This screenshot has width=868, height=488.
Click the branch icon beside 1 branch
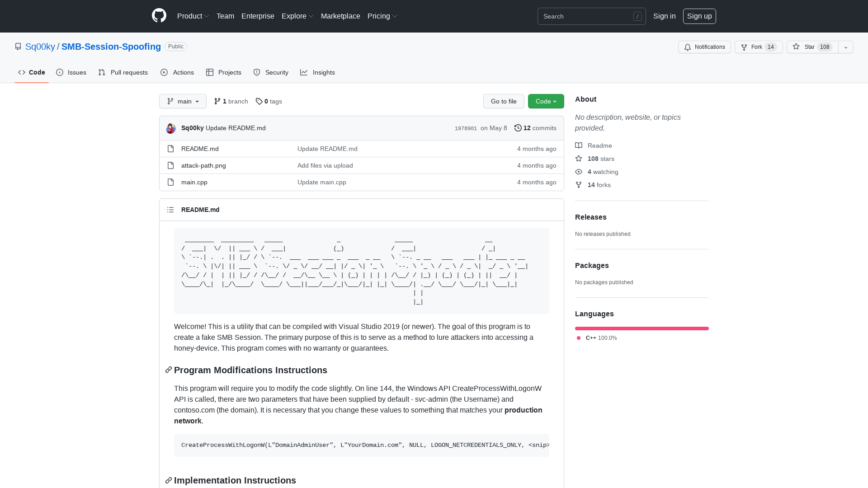click(217, 101)
